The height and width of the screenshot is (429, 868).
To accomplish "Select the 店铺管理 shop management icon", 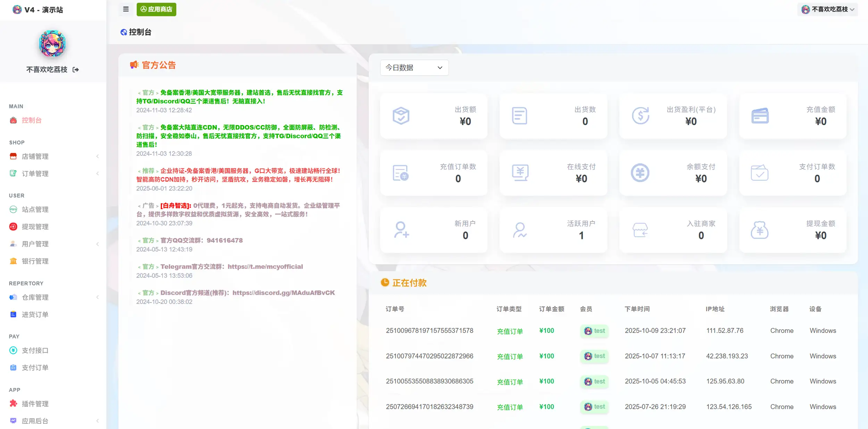I will [13, 156].
